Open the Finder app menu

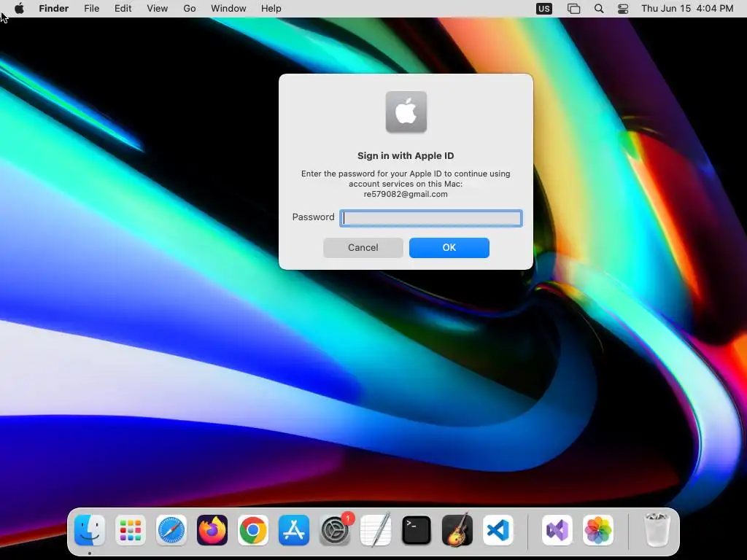pyautogui.click(x=54, y=9)
